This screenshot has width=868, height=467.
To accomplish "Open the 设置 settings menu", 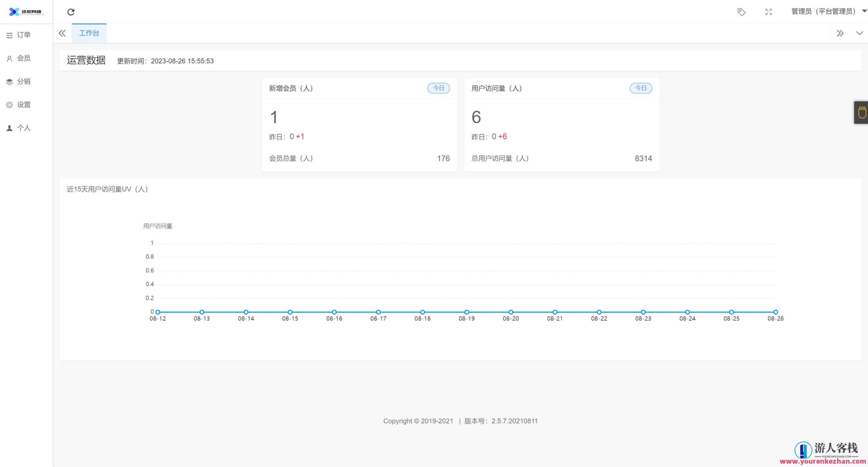I will [23, 105].
